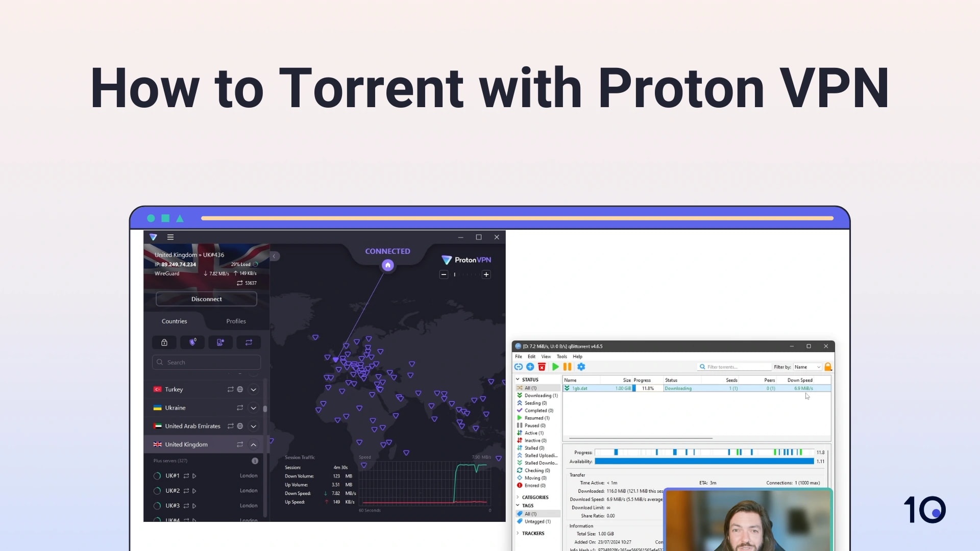The width and height of the screenshot is (980, 551).
Task: Select the Untagged (1) tag filter
Action: click(534, 521)
